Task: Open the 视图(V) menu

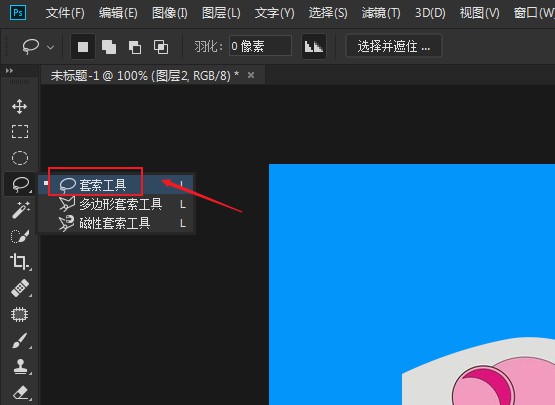Action: (480, 13)
